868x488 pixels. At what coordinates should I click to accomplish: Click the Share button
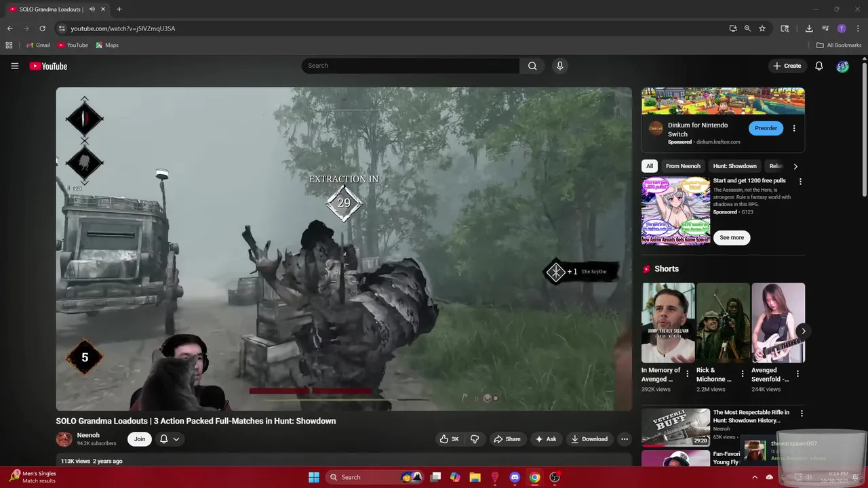tap(507, 439)
